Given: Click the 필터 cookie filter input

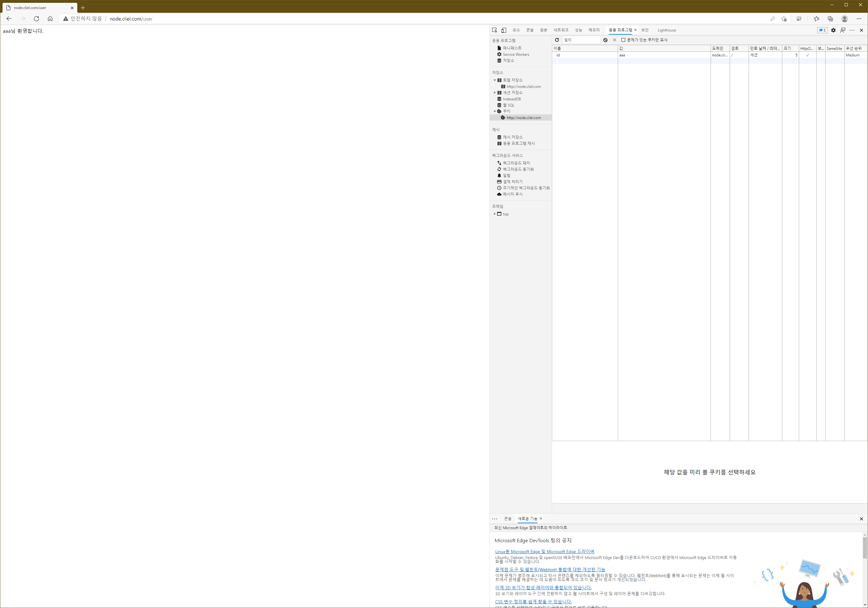Looking at the screenshot, I should point(581,40).
